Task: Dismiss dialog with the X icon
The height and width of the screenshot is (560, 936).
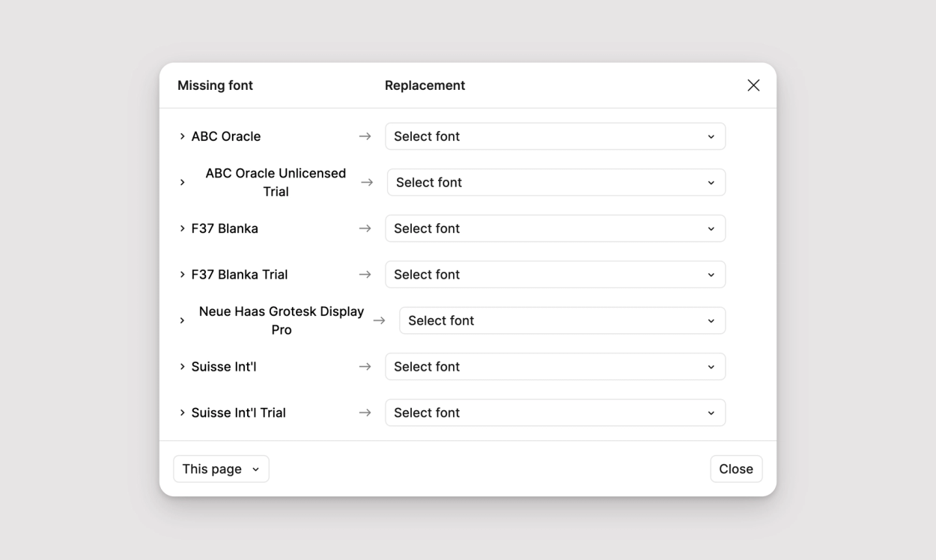Action: click(x=753, y=85)
